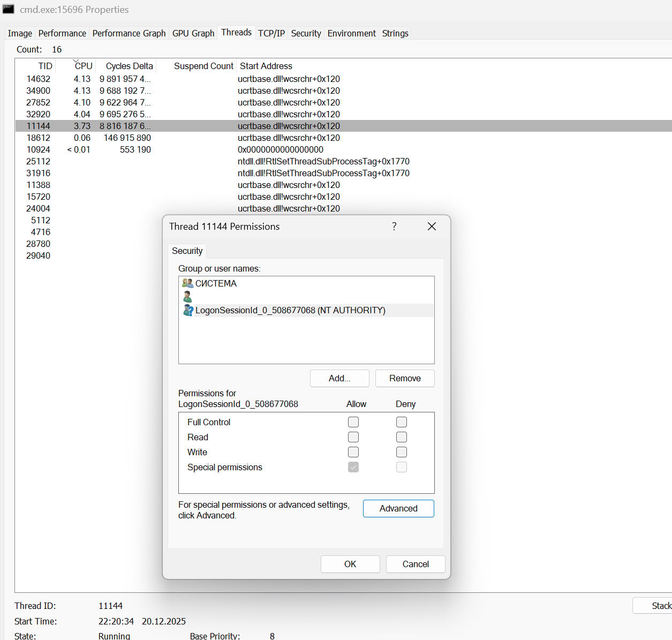Switch to GPU Graph tab
This screenshot has height=640, width=672.
pyautogui.click(x=193, y=33)
